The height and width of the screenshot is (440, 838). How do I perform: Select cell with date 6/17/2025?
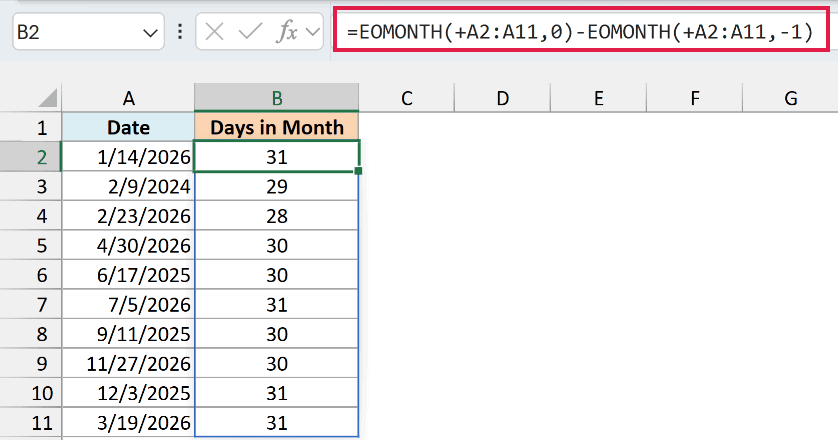click(128, 275)
